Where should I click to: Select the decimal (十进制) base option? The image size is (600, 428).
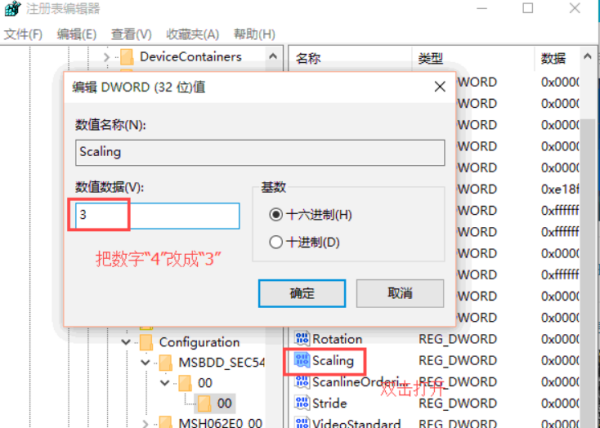click(276, 241)
